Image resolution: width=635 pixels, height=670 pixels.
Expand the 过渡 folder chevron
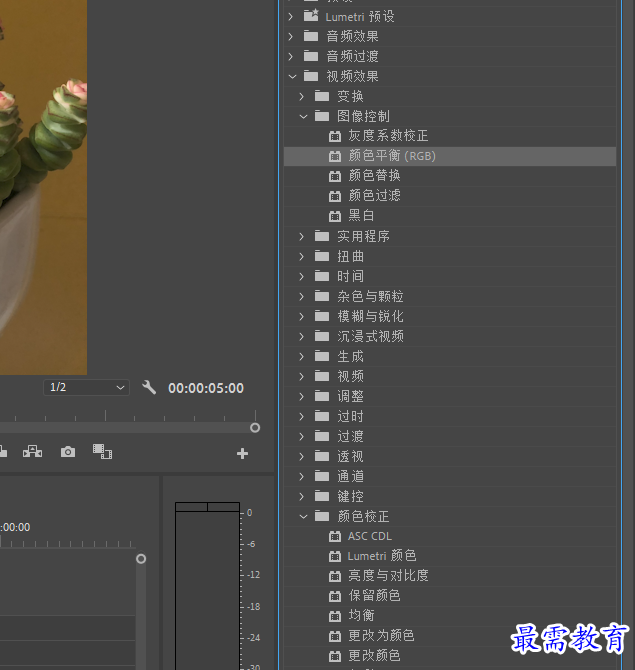click(x=302, y=436)
